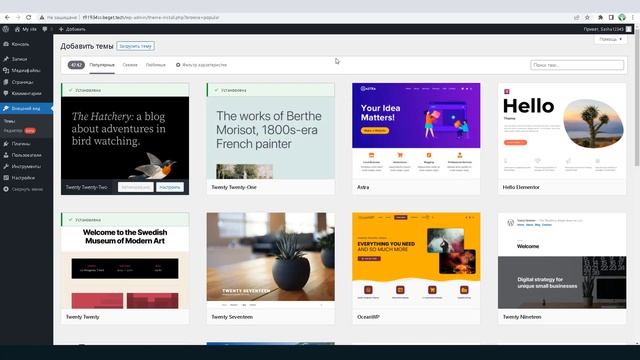Click browser forward arrow

18,18
